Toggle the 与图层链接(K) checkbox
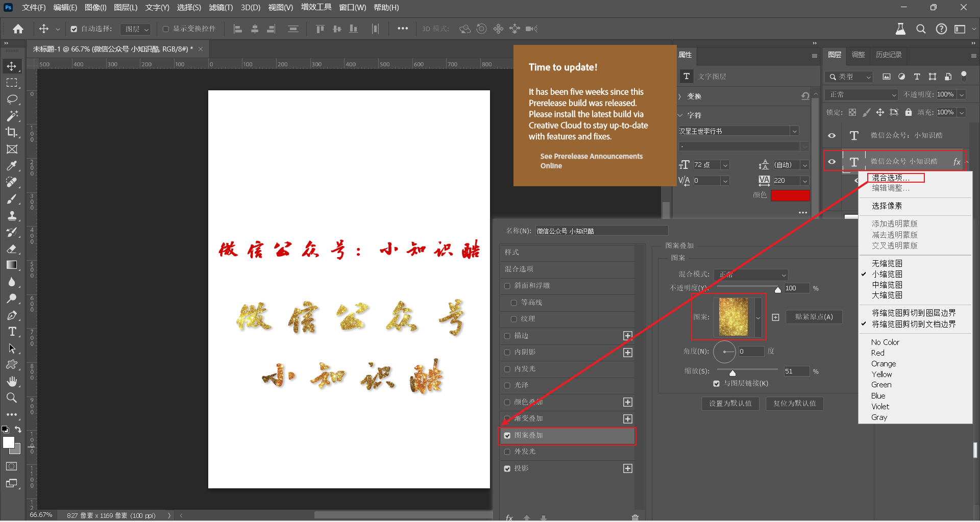This screenshot has height=522, width=980. click(x=717, y=384)
